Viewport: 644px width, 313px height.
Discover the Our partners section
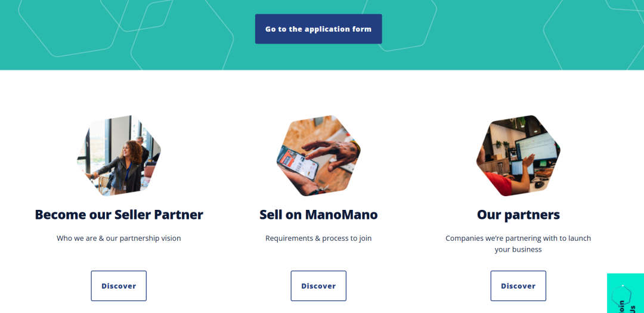point(518,286)
